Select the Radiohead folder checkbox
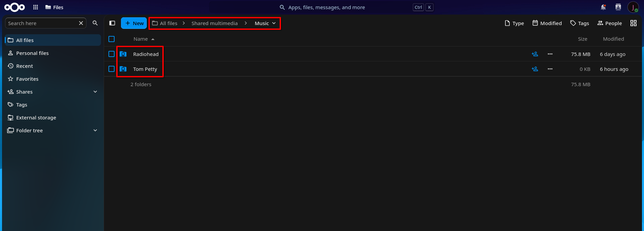644x231 pixels. coord(112,54)
